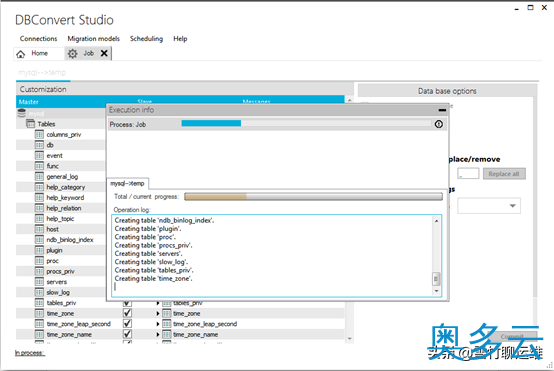Click table icon next to func
The image size is (554, 371).
(x=39, y=166)
